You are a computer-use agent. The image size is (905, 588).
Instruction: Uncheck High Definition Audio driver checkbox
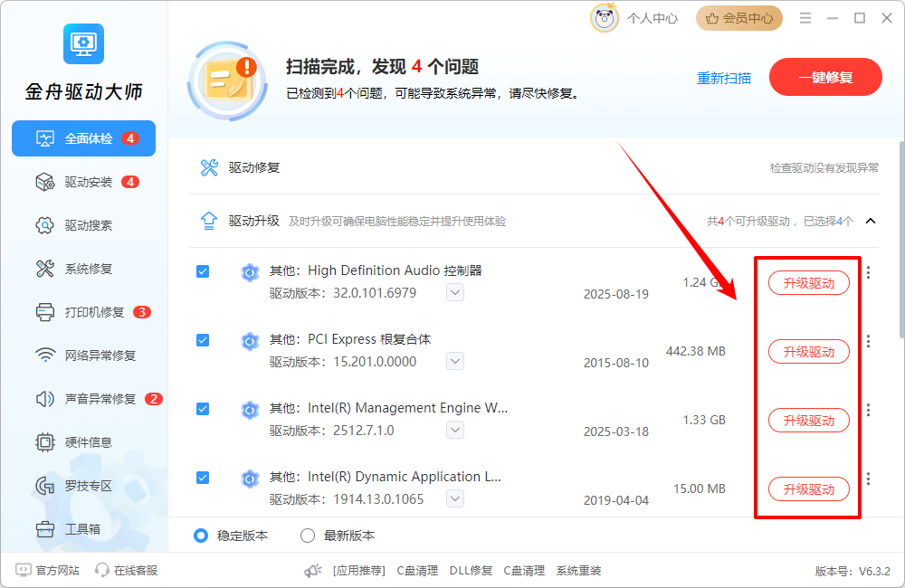point(203,271)
